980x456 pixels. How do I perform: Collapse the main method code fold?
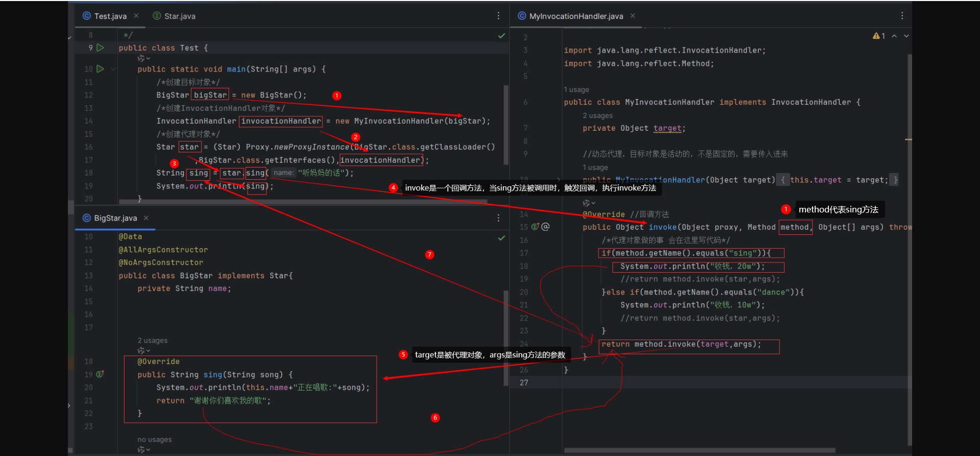point(113,69)
